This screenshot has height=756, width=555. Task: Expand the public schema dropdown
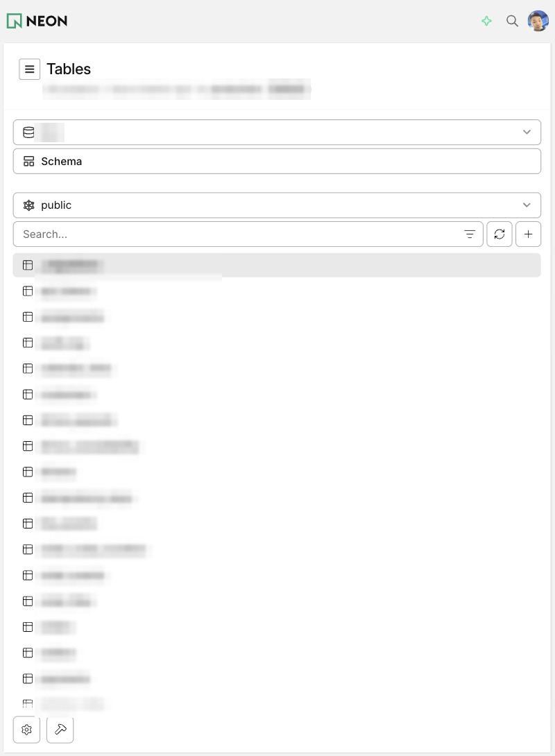277,205
